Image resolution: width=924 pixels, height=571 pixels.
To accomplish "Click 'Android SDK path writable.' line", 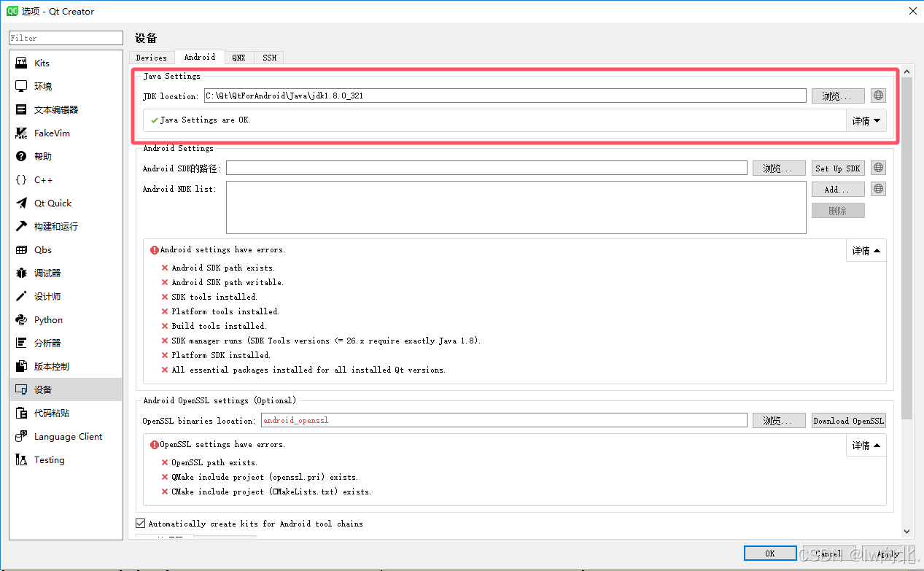I will point(228,282).
